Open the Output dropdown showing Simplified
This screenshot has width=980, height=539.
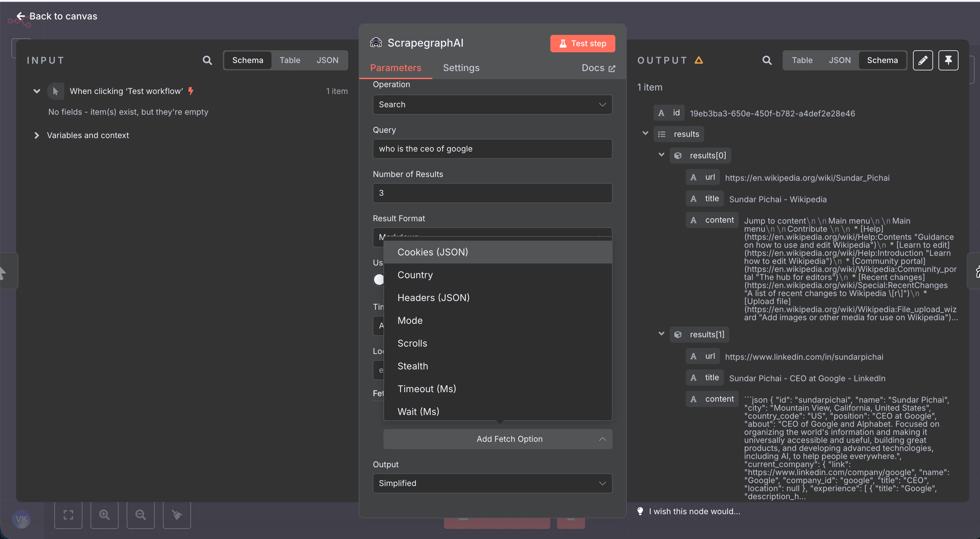492,483
